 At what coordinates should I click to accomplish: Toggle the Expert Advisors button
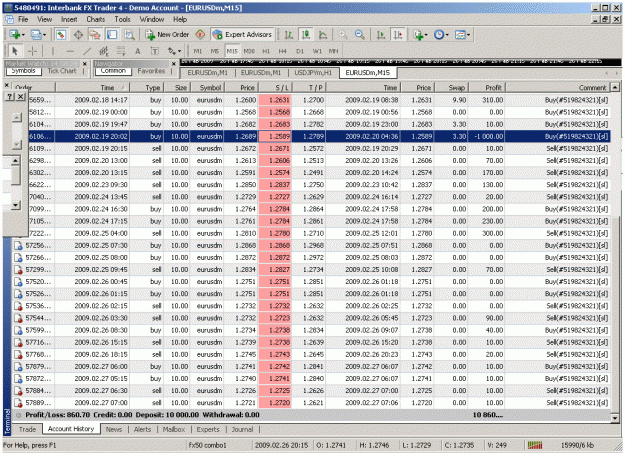pyautogui.click(x=242, y=35)
